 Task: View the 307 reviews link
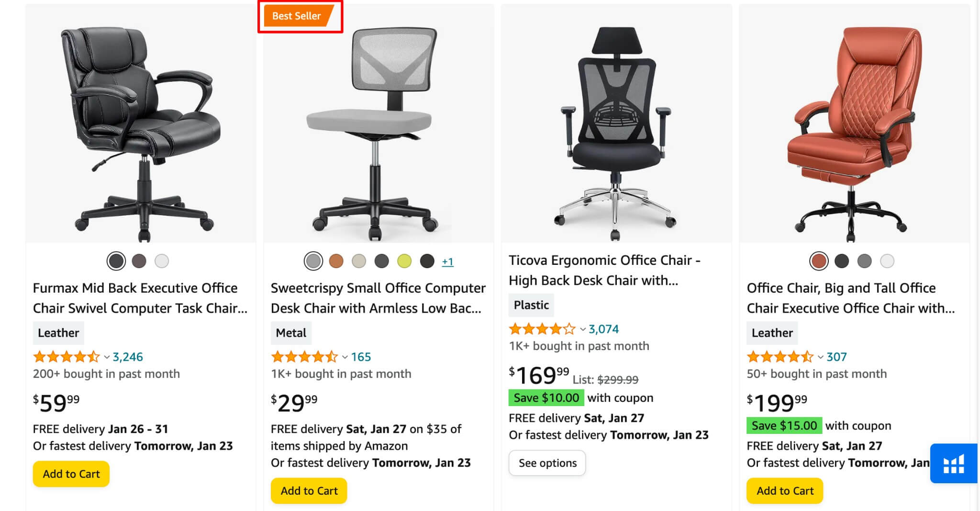(x=835, y=357)
